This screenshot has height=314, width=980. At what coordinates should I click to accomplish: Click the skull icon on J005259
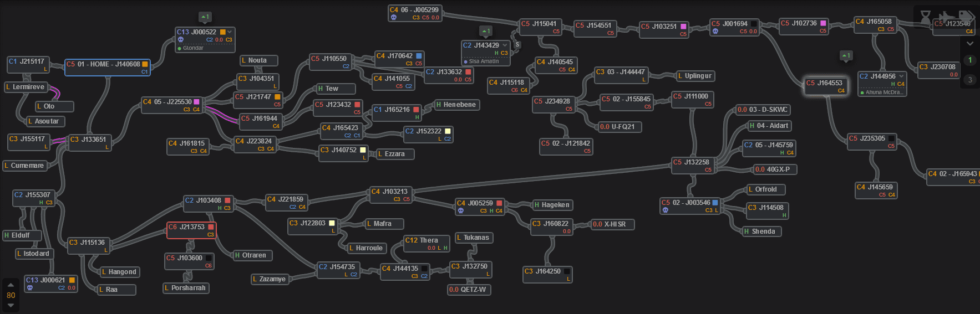(x=460, y=211)
